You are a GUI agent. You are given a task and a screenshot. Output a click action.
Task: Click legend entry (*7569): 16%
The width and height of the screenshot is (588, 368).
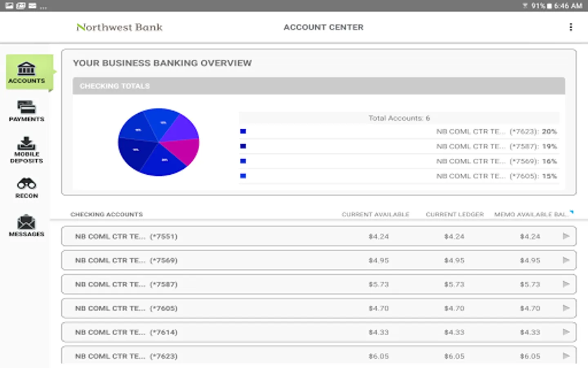(496, 161)
